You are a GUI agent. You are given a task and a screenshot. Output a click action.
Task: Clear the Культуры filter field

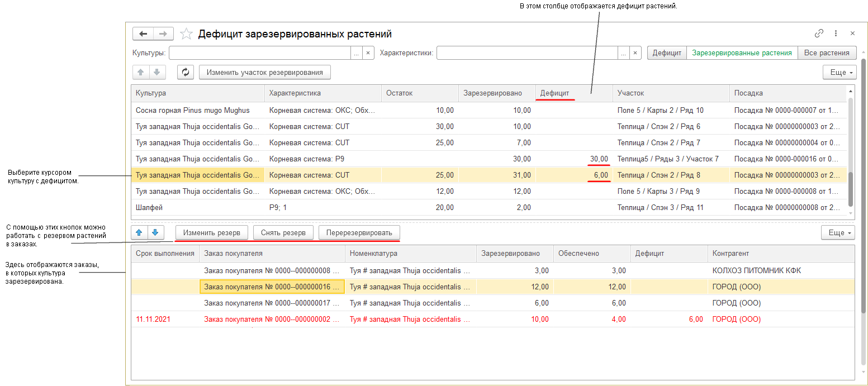coord(368,53)
